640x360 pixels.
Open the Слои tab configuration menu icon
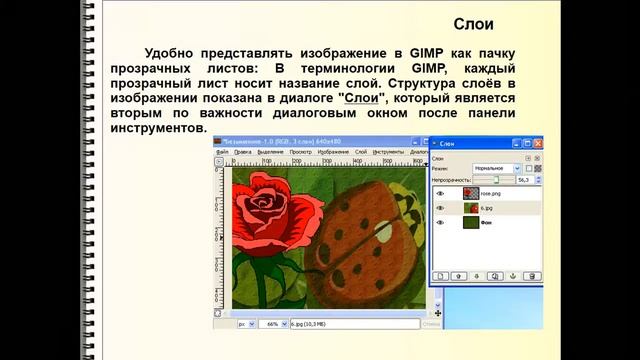(x=528, y=158)
